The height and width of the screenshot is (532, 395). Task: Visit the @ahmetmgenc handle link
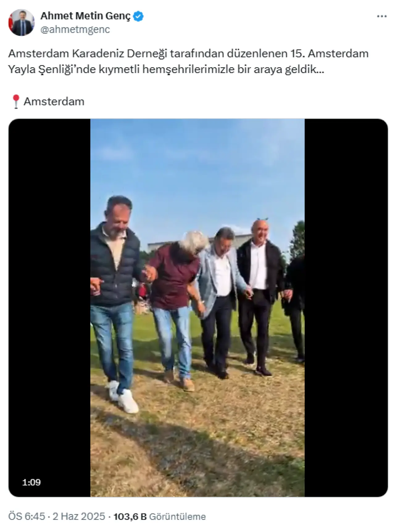[x=75, y=30]
